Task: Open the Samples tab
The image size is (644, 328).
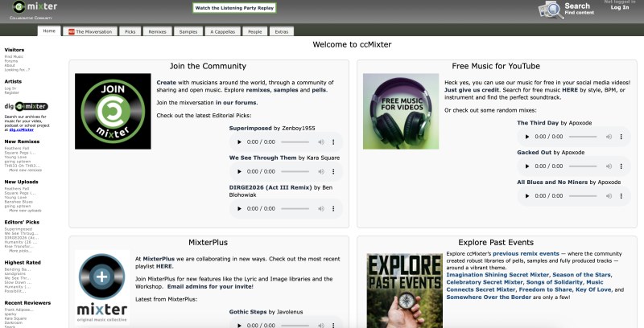Action: 188,31
